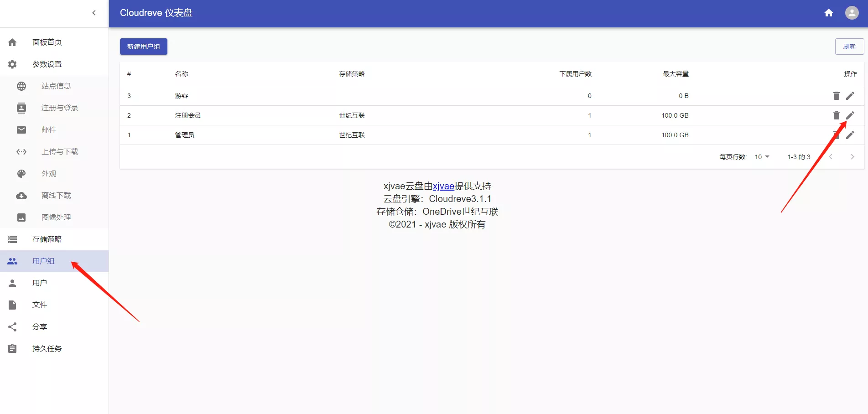Screen dimensions: 868x414
Task: Open the xjvae footer link
Action: click(x=443, y=186)
